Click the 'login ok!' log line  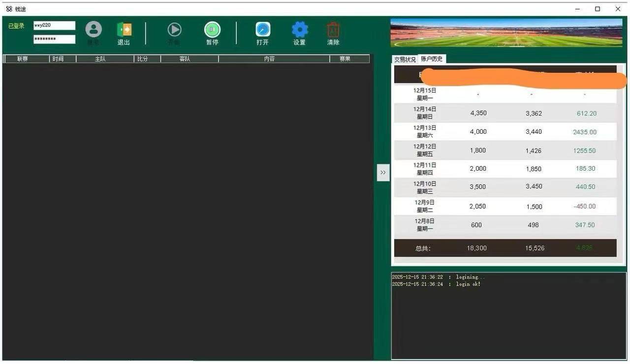[x=436, y=284]
